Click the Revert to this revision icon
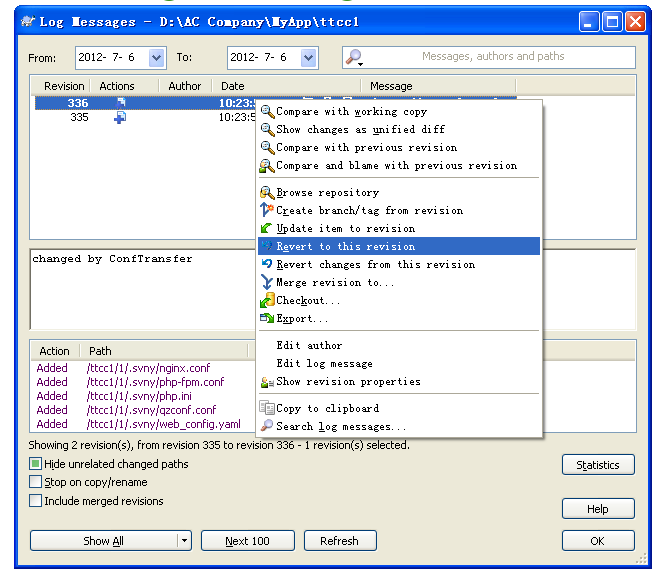 pyautogui.click(x=267, y=245)
